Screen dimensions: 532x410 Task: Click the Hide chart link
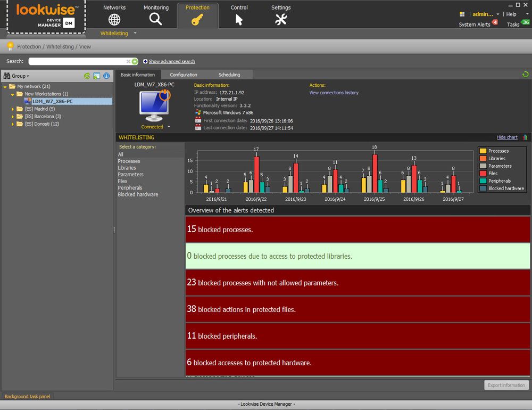pos(507,137)
